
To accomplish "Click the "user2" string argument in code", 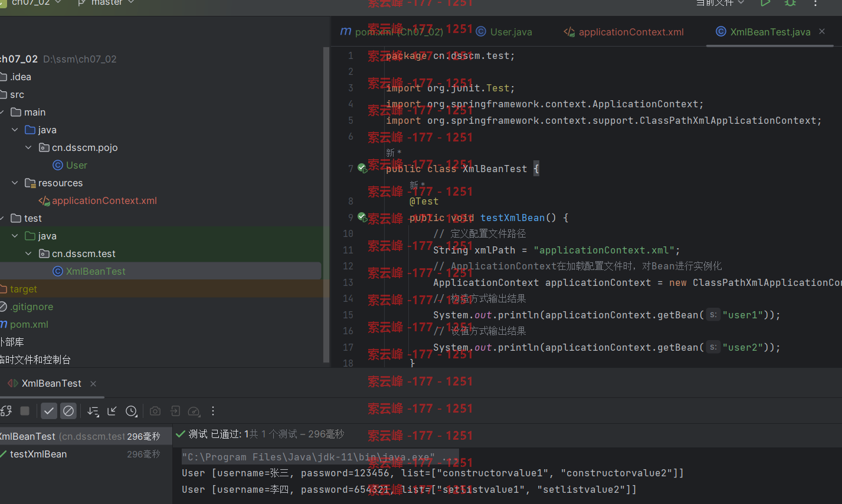I will 743,347.
